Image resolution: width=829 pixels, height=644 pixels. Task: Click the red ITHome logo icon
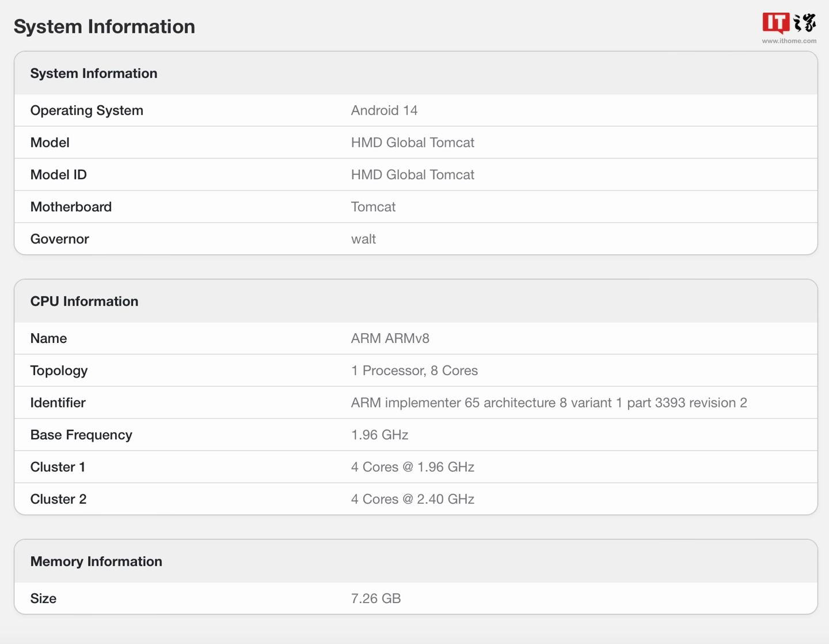[x=775, y=23]
